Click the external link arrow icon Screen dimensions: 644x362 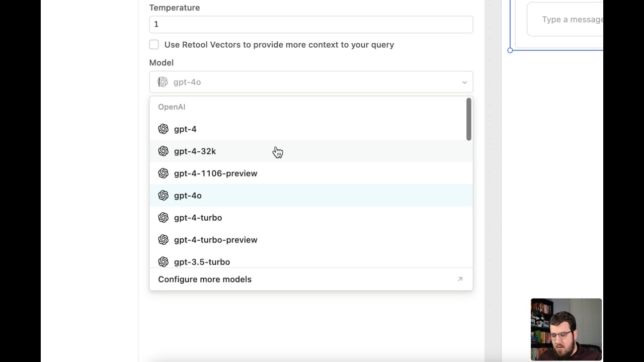coord(460,279)
